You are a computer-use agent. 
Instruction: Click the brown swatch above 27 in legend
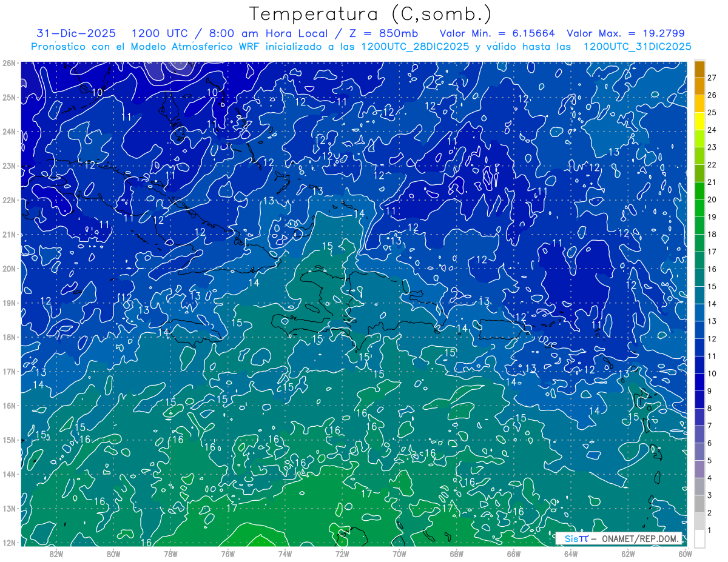click(x=699, y=69)
